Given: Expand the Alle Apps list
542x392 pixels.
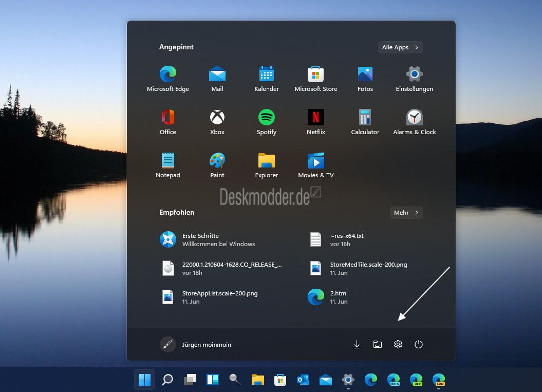Looking at the screenshot, I should point(400,47).
